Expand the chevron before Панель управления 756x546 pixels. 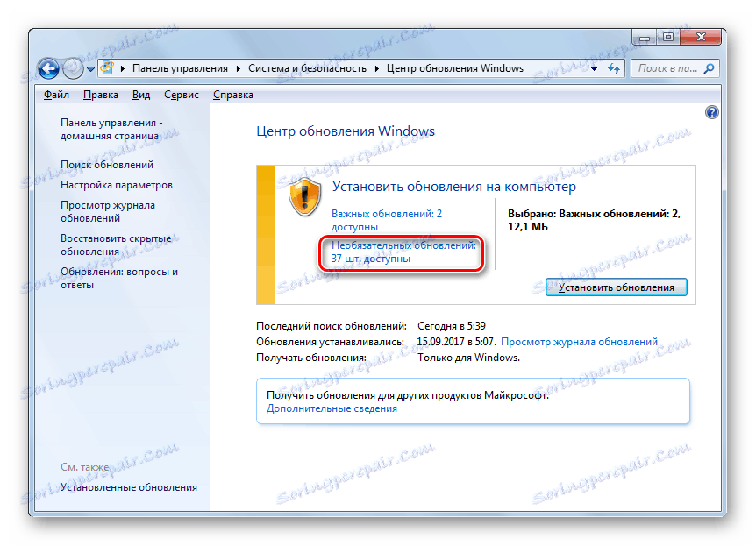click(x=123, y=68)
